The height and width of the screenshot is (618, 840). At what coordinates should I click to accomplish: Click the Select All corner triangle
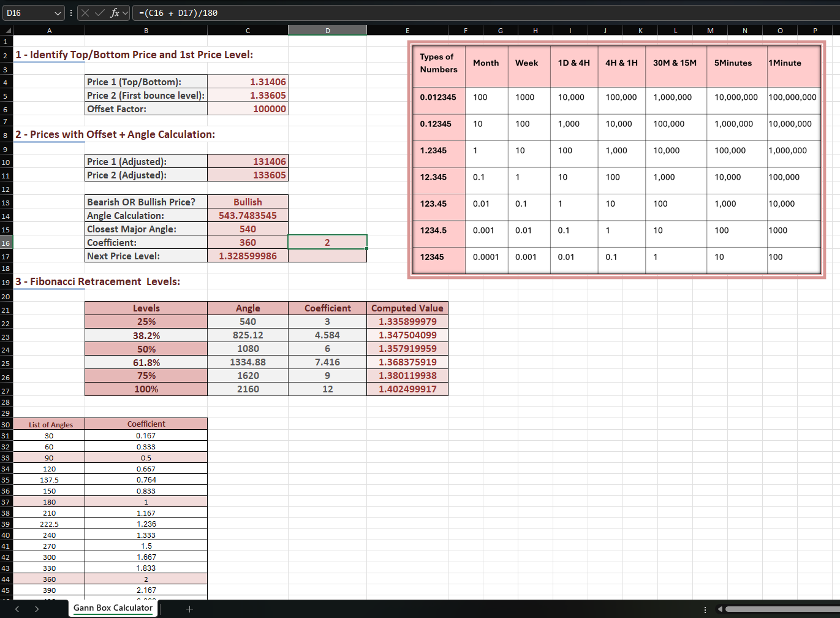point(7,30)
